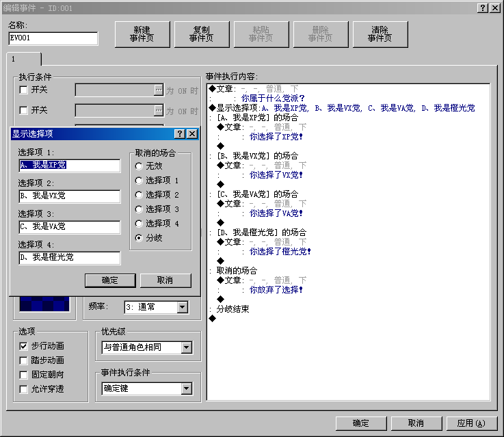Click 选择项 3 field C、我是VA党
This screenshot has height=437, width=504.
coord(70,227)
